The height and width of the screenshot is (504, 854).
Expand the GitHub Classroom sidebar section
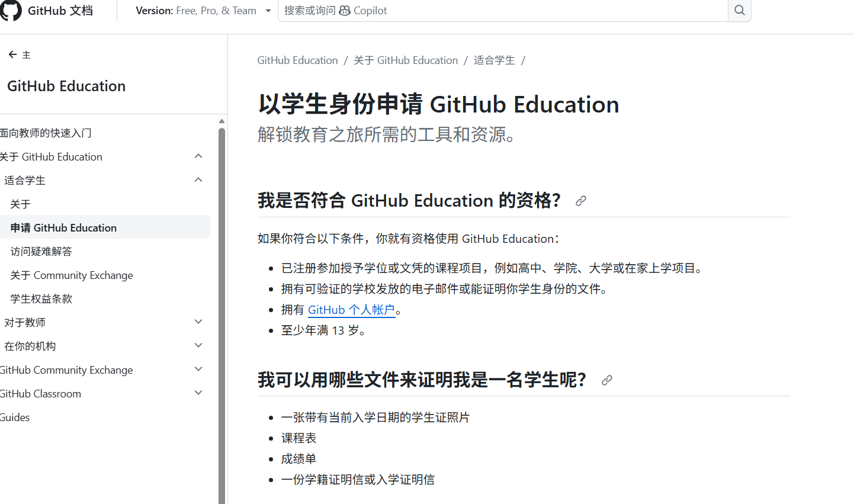198,393
